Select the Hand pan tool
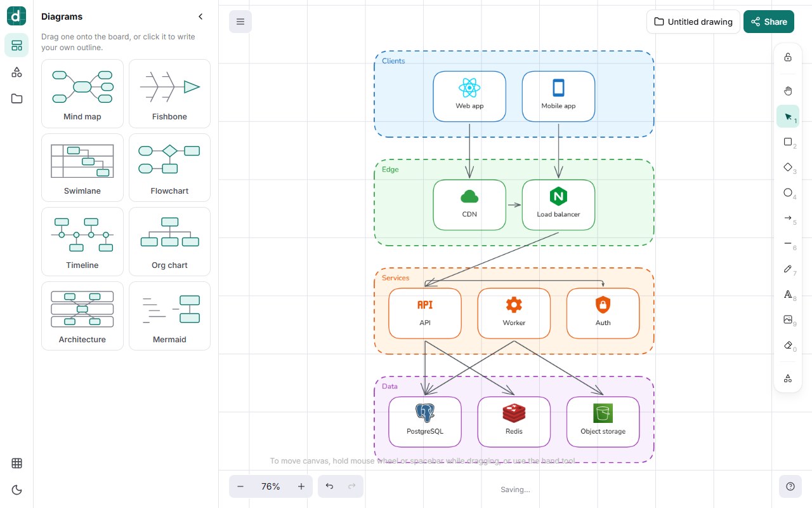812x508 pixels. coord(788,91)
